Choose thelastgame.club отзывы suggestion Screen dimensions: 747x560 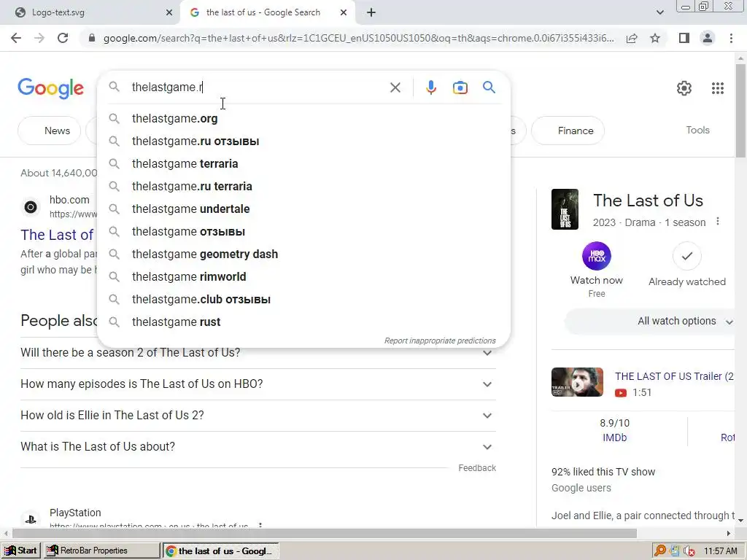click(303, 300)
